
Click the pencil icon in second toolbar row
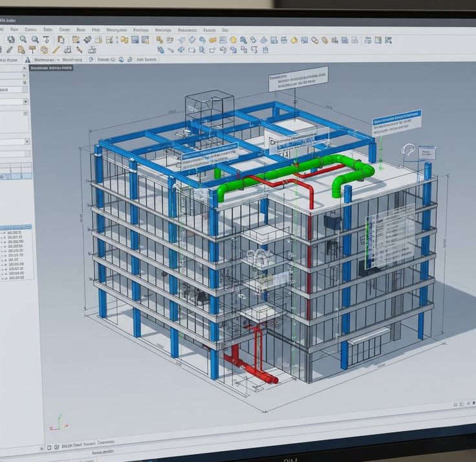10,50
